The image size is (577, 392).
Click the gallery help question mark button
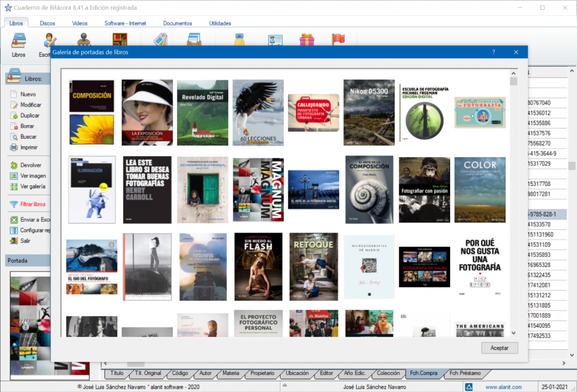494,52
